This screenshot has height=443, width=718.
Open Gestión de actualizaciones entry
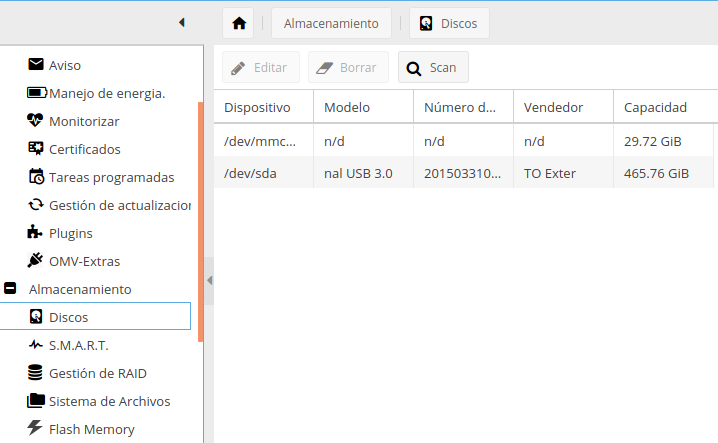[118, 205]
